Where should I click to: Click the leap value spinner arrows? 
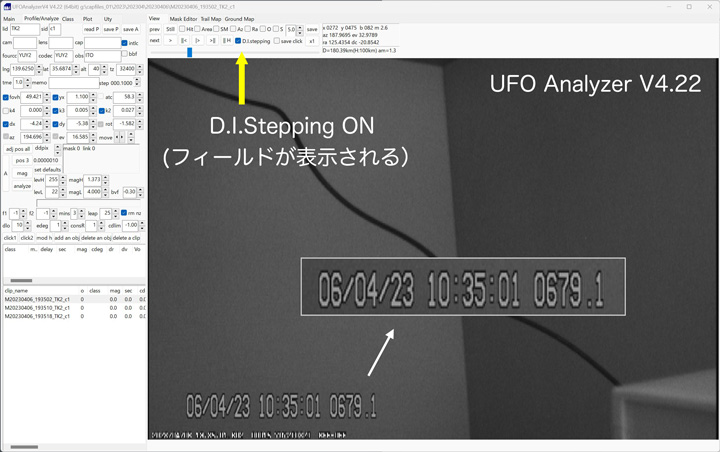click(115, 213)
